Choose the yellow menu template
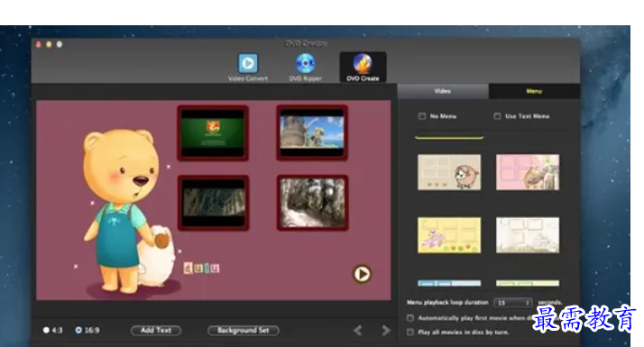 tap(449, 235)
